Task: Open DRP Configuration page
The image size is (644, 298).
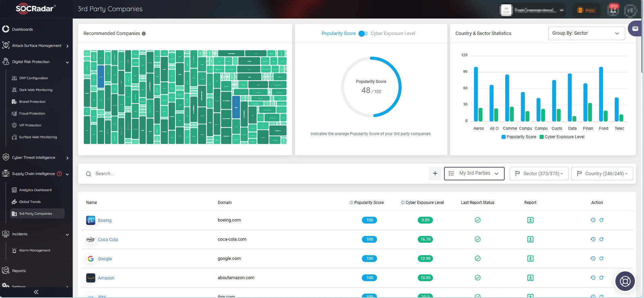Action: 33,78
